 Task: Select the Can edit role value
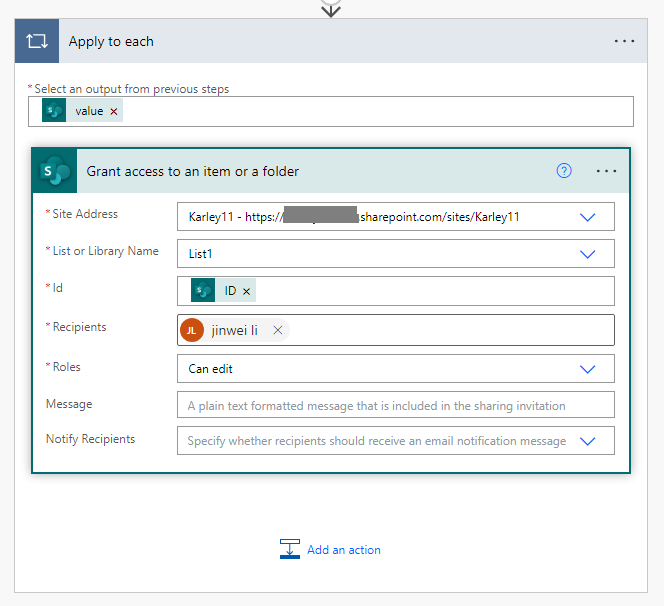pos(210,369)
